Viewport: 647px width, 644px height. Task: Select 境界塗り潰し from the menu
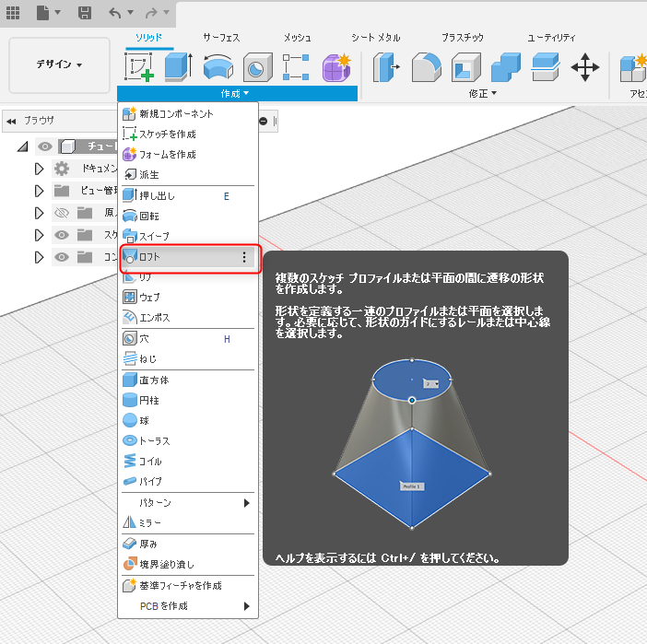[x=188, y=565]
